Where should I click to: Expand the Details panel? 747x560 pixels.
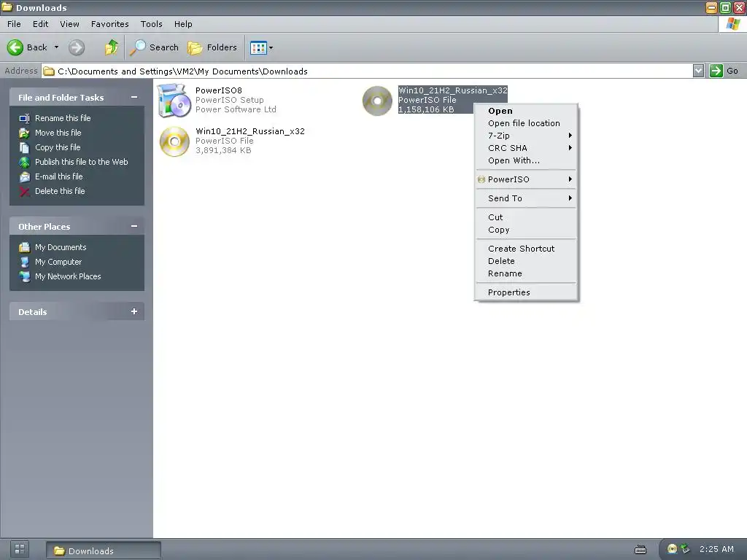(134, 311)
